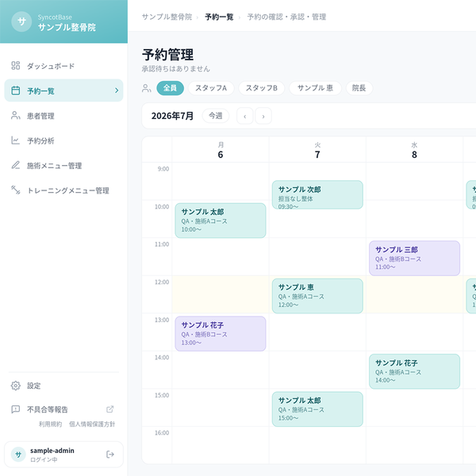
Task: Click the Wednesday 8 column header
Action: tap(414, 150)
